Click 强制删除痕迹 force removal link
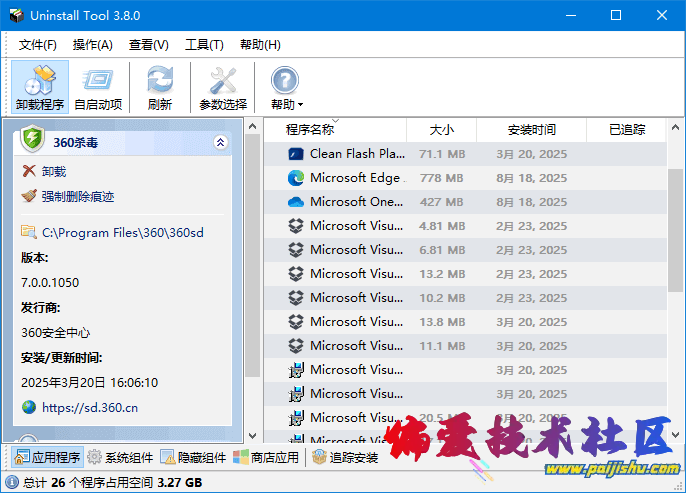The image size is (686, 493). pos(78,196)
